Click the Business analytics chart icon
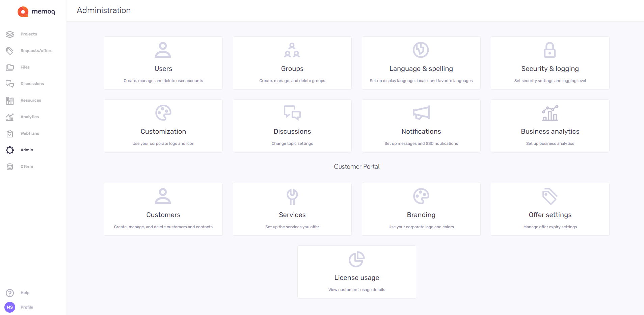 550,113
